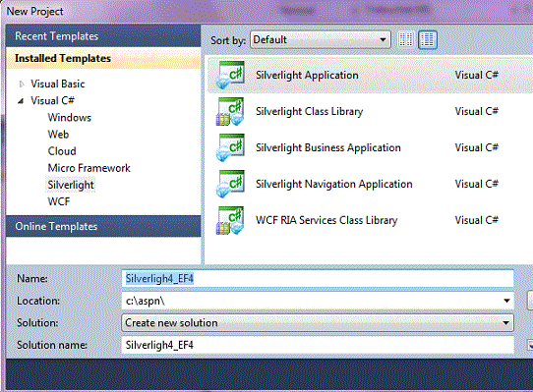The width and height of the screenshot is (533, 392).
Task: Select the Silverlight Application template icon
Action: [x=231, y=75]
